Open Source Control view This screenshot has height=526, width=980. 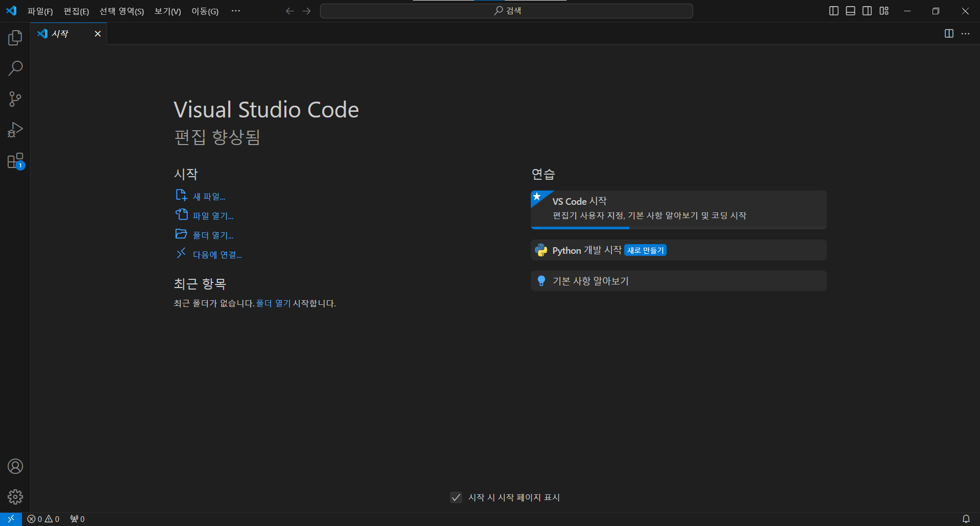(15, 99)
